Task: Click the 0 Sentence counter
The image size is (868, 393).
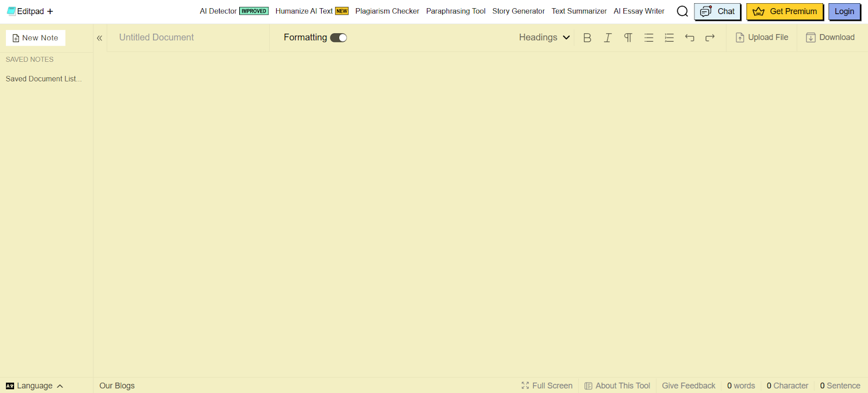Action: click(840, 386)
